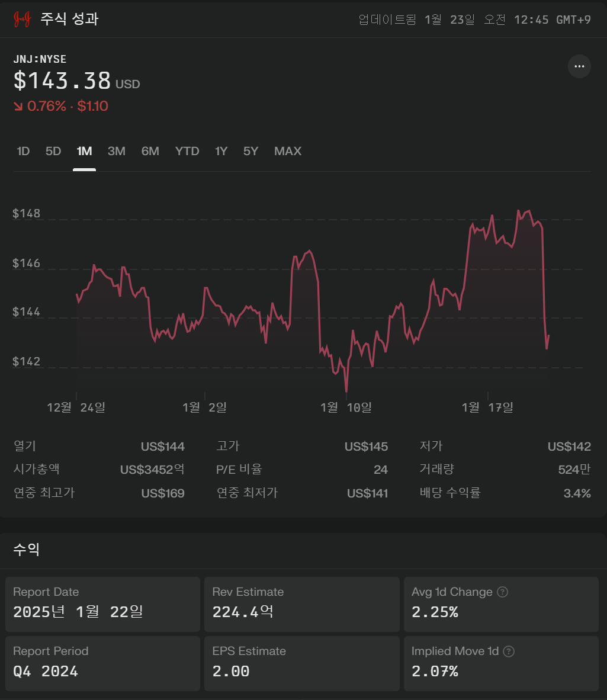Switch chart to the 5Y range
The height and width of the screenshot is (700, 607).
coord(251,152)
